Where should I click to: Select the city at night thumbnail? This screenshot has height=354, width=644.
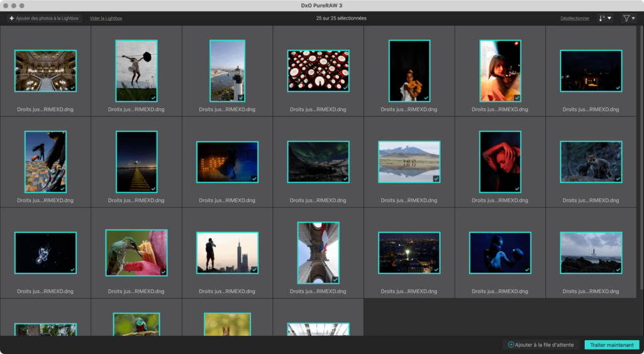pyautogui.click(x=409, y=253)
